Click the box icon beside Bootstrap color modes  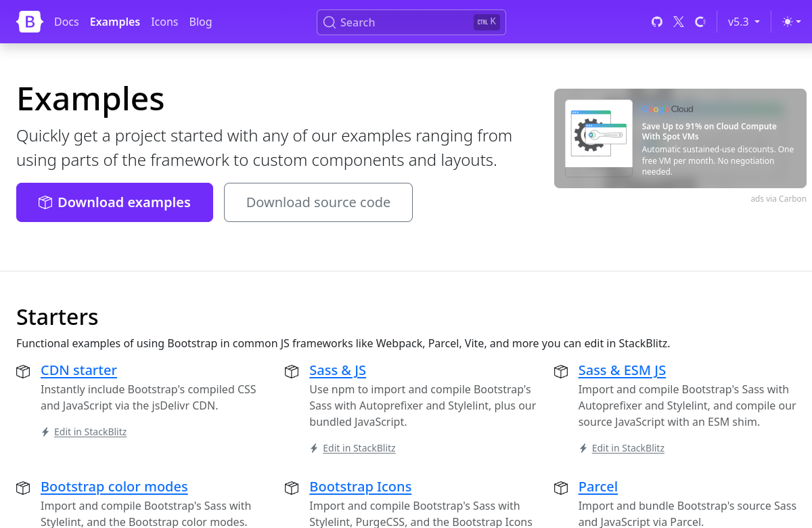coord(23,488)
